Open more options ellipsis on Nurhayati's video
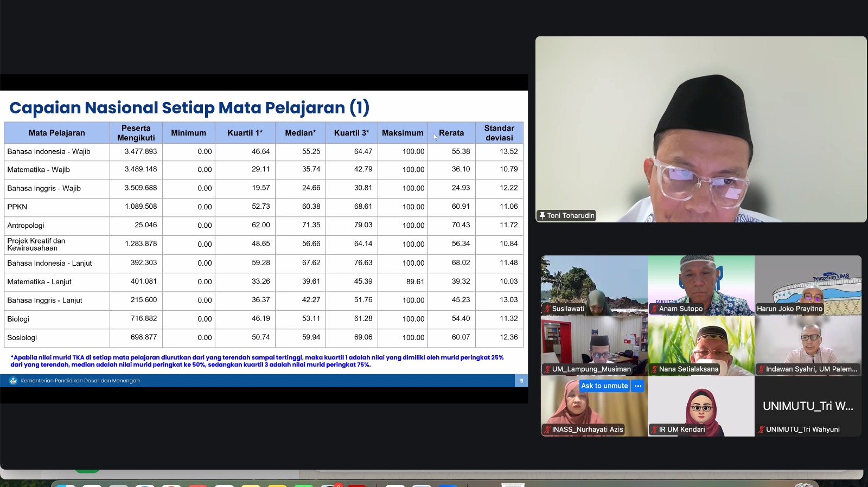Image resolution: width=868 pixels, height=487 pixels. (638, 386)
